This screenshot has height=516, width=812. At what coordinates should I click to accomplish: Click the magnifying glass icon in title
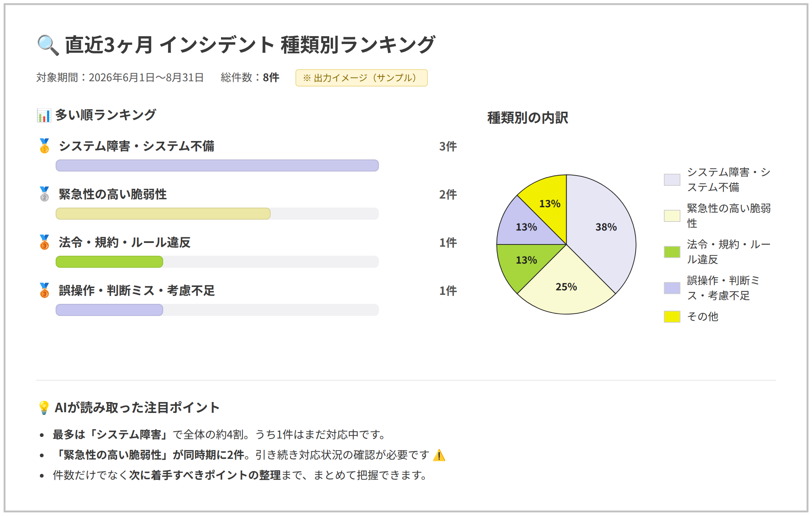coord(48,45)
